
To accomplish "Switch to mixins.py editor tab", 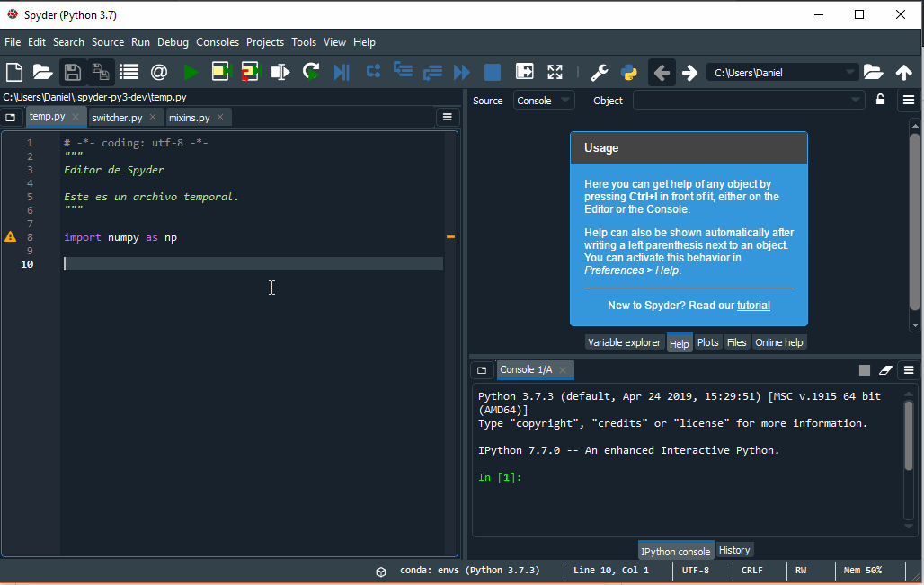I will point(189,118).
